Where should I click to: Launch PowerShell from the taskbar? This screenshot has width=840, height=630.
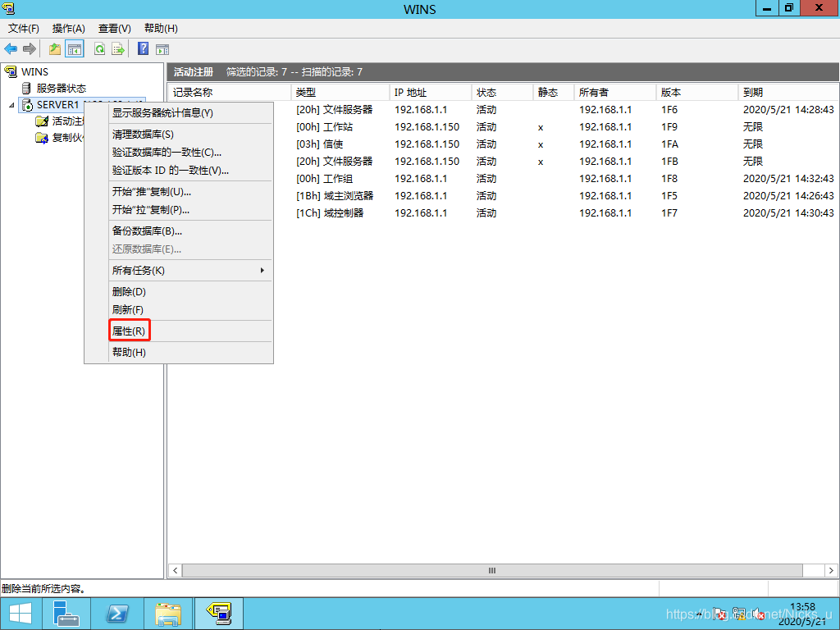pyautogui.click(x=116, y=614)
